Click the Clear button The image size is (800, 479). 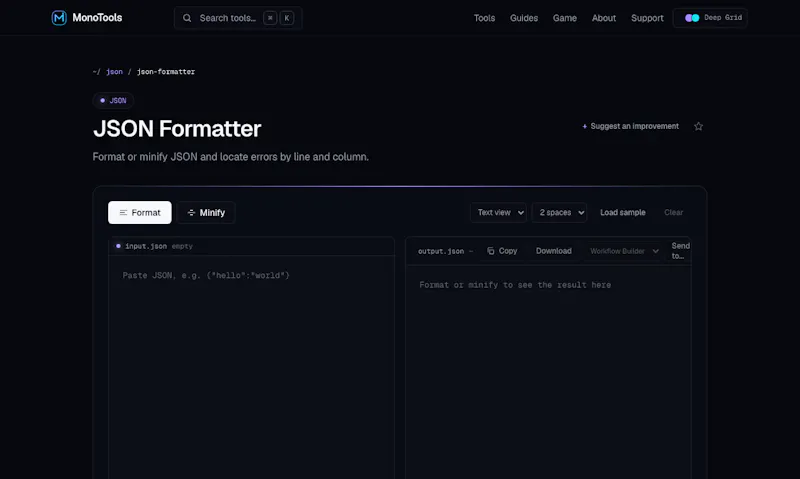(673, 212)
